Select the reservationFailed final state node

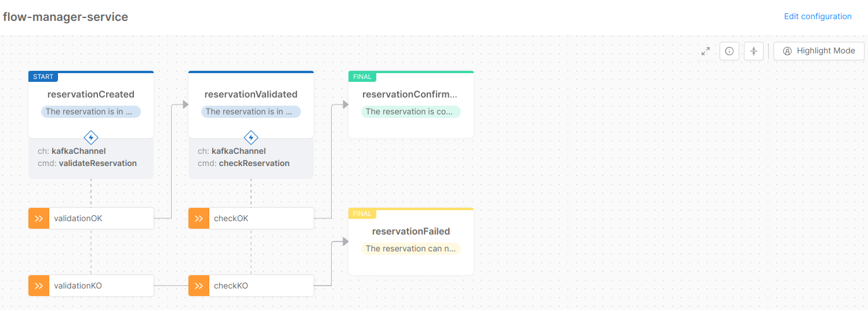[411, 232]
